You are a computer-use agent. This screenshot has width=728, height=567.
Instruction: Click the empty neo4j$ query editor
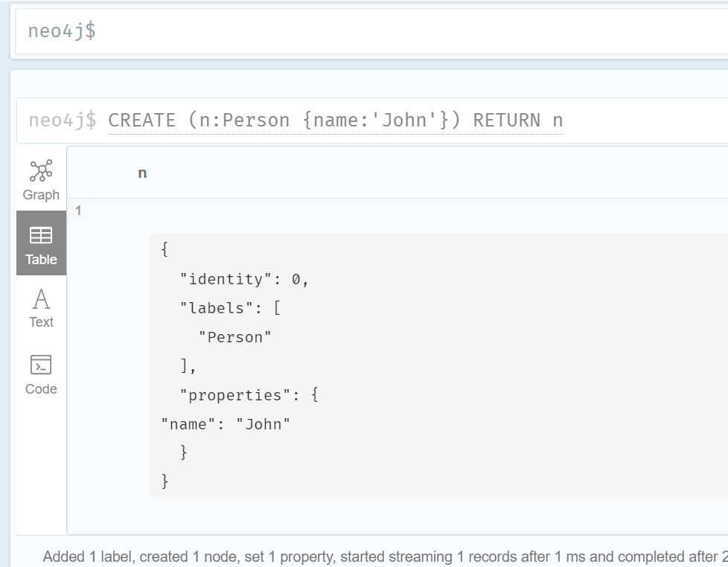point(371,31)
